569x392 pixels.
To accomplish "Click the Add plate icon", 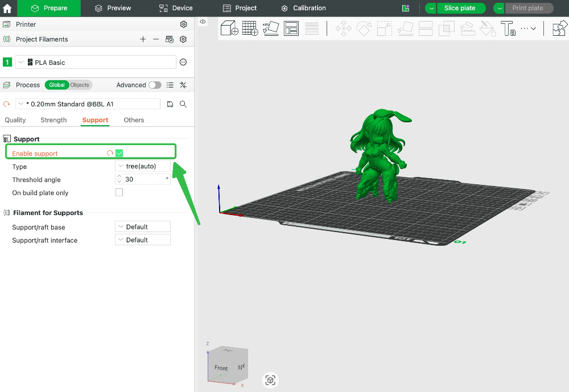I will coord(250,28).
